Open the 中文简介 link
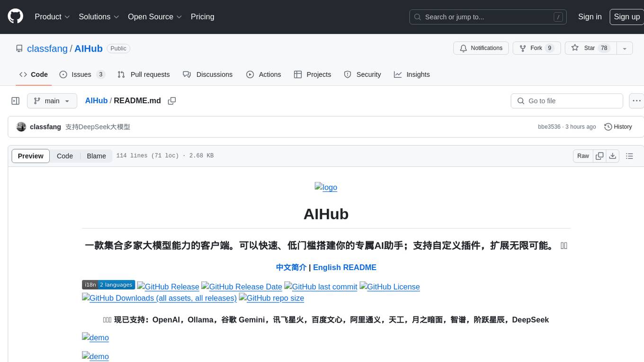Screen dimensions: 644x362 (x=291, y=267)
